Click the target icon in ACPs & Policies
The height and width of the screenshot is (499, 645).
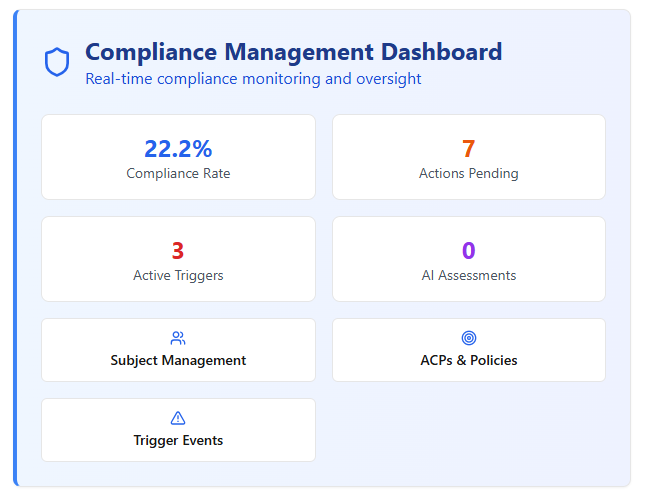click(x=469, y=338)
